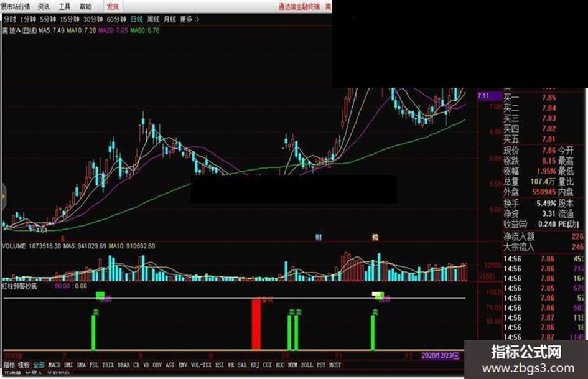
Task: Switch the indicator to EMV
Action: point(183,365)
